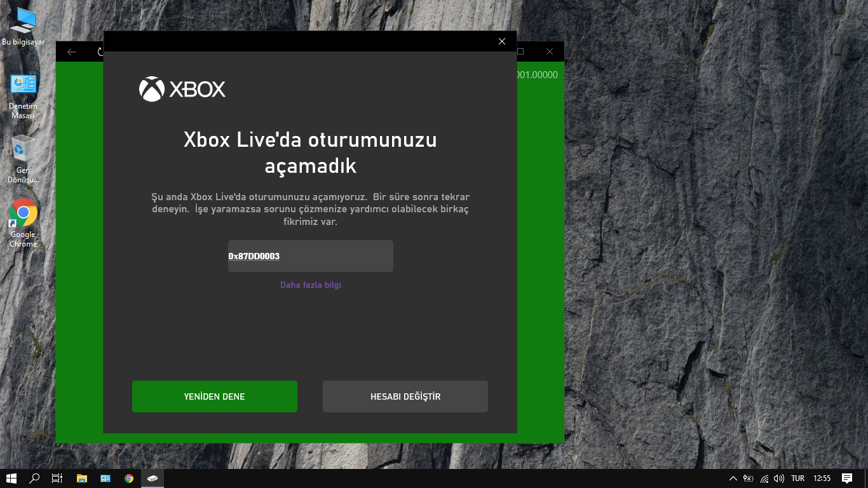The width and height of the screenshot is (868, 488).
Task: Click the Xbox logo in dialog
Action: pos(182,90)
